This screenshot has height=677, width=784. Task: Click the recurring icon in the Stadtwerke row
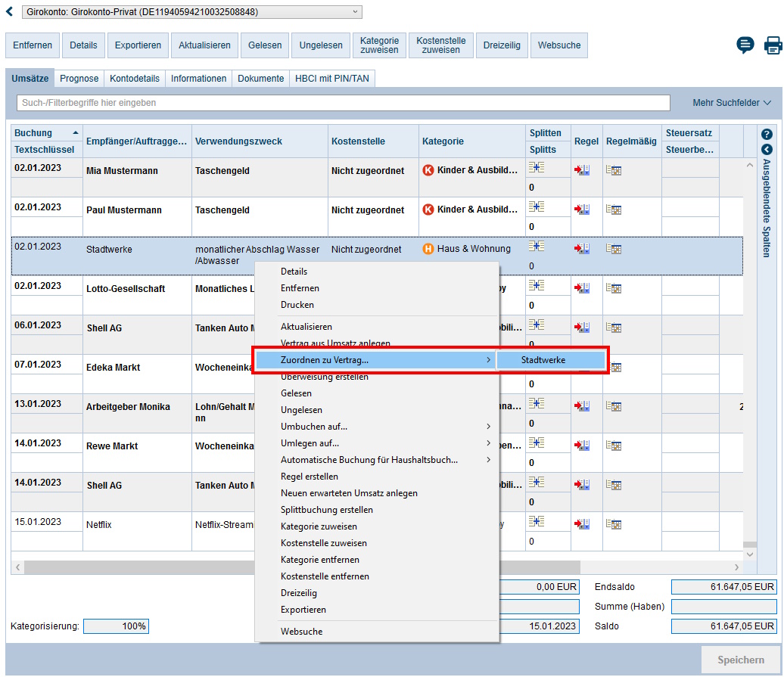614,249
